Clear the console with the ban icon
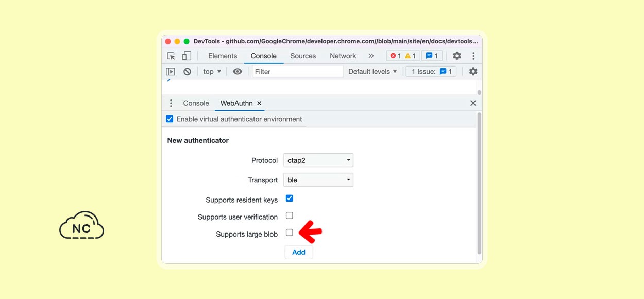 tap(187, 72)
